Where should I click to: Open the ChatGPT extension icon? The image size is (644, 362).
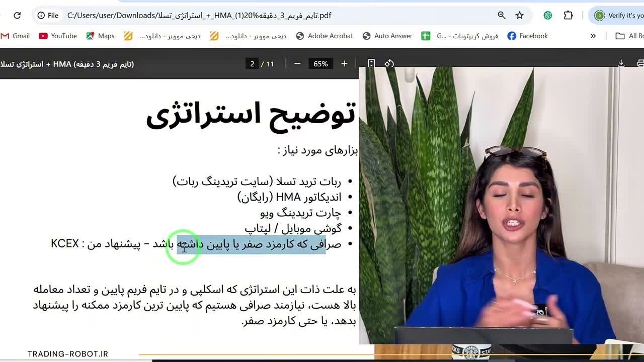548,16
